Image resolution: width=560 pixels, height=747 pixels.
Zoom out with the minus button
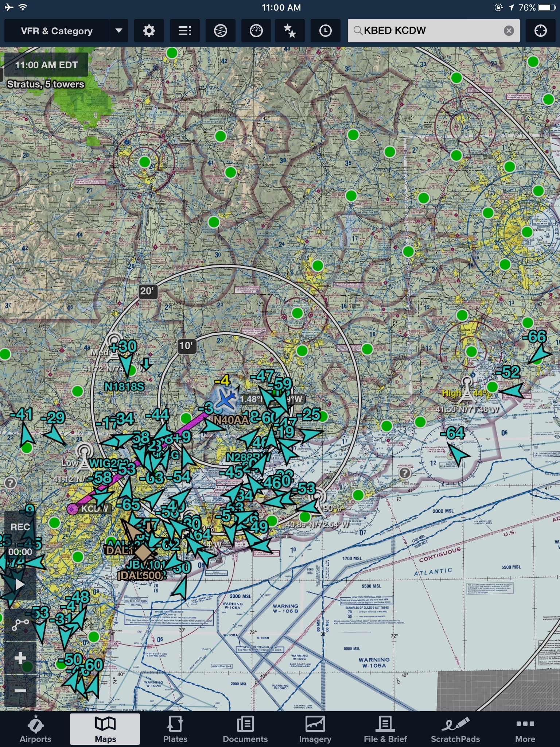pos(20,690)
